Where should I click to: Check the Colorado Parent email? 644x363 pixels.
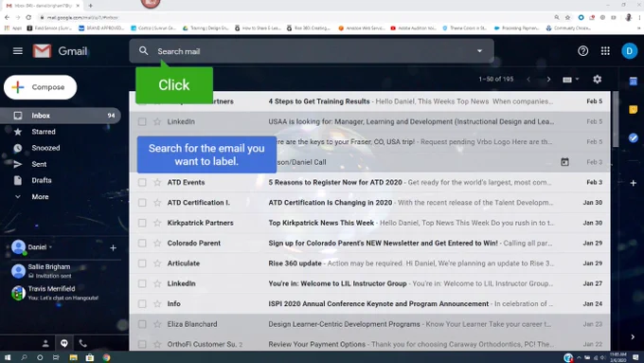pos(142,243)
